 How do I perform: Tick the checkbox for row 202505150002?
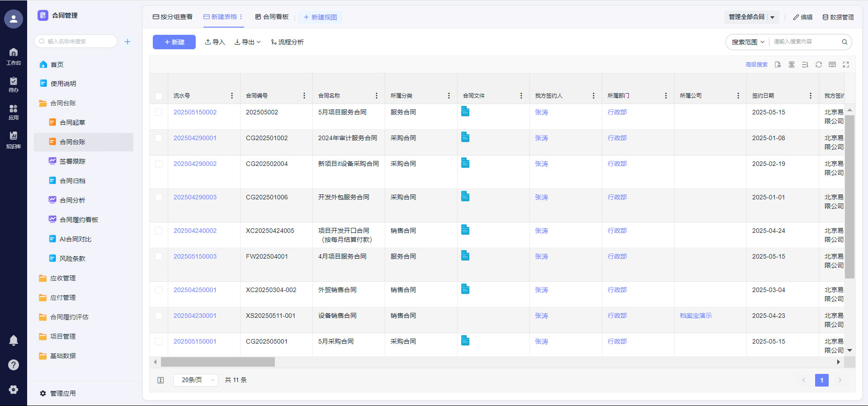coord(159,112)
